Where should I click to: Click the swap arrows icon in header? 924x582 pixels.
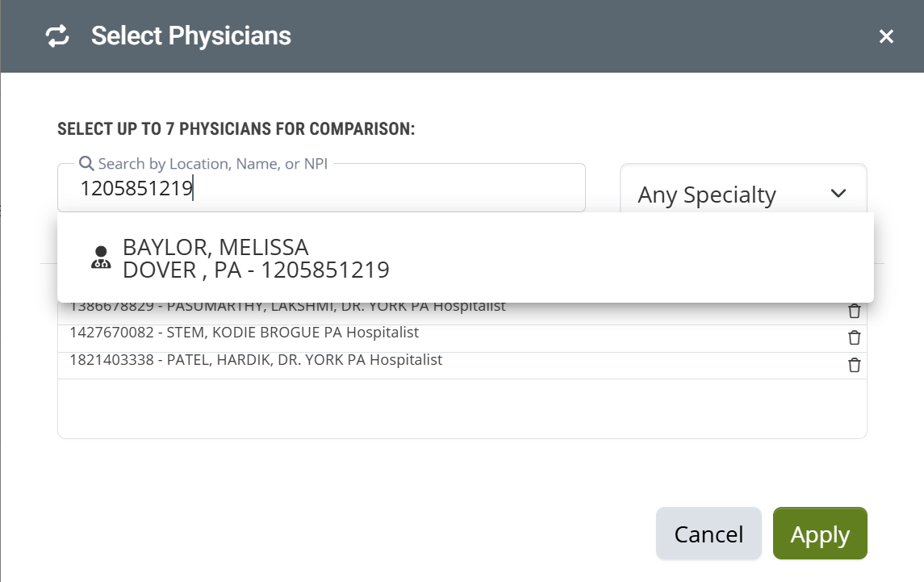(x=57, y=36)
